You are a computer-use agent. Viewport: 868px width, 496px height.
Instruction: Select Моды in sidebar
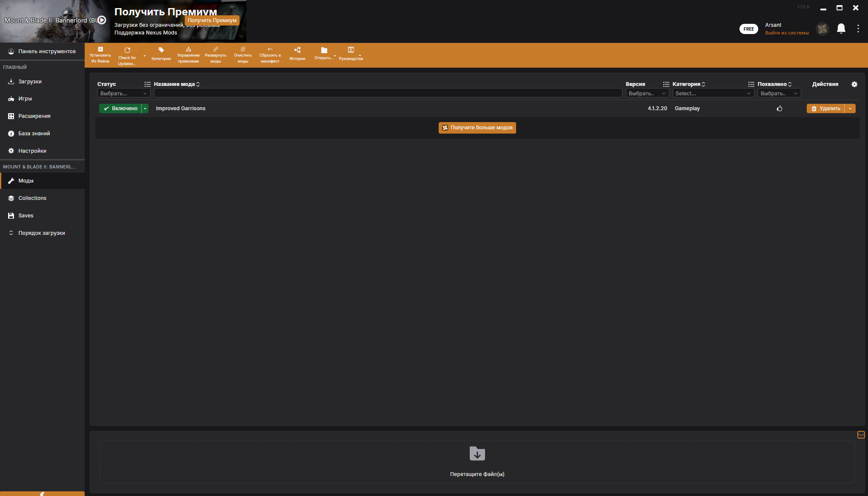tap(43, 181)
